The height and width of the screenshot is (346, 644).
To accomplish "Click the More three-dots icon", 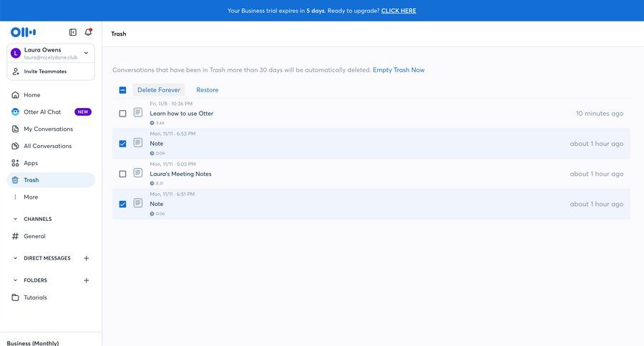I will click(15, 197).
